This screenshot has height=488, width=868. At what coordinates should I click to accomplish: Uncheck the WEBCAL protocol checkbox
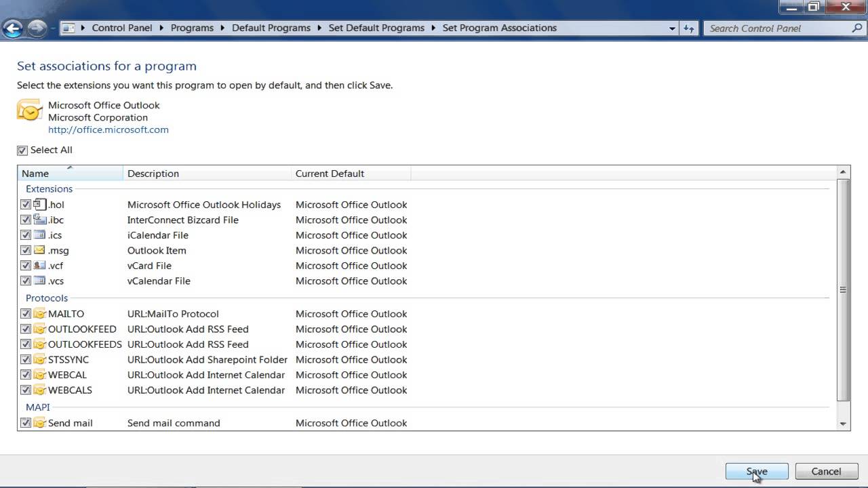pyautogui.click(x=25, y=375)
